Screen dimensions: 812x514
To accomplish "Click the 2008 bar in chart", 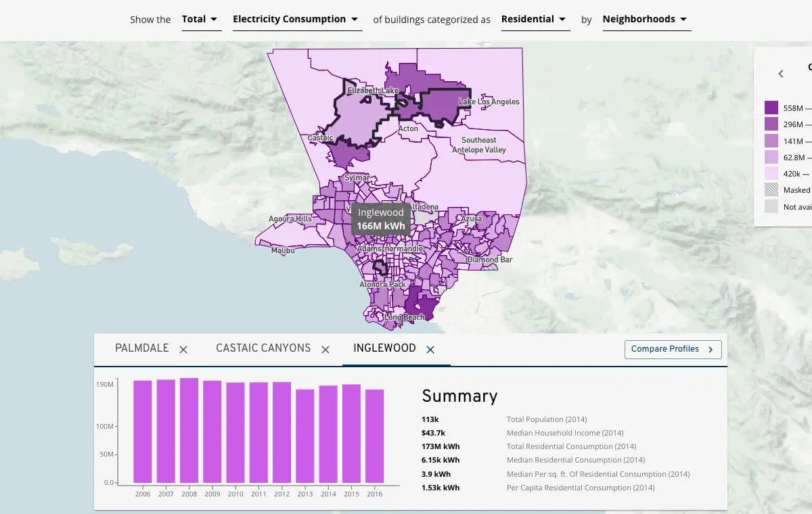I will point(189,430).
